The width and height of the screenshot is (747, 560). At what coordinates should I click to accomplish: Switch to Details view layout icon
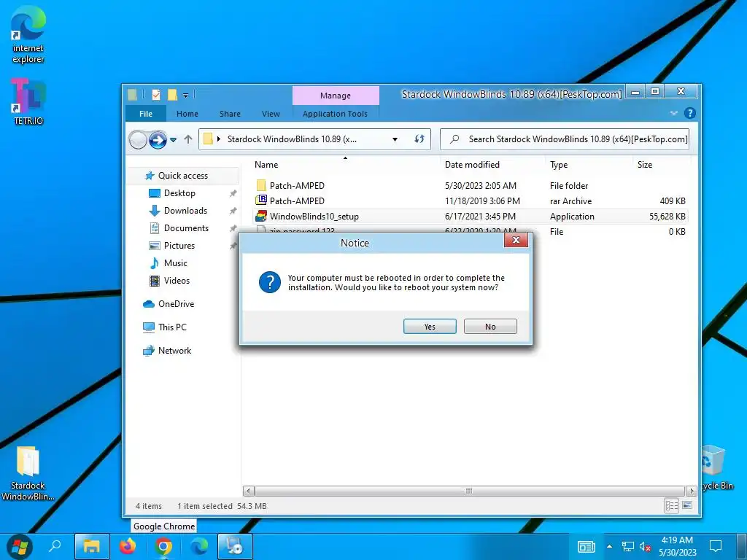coord(672,506)
